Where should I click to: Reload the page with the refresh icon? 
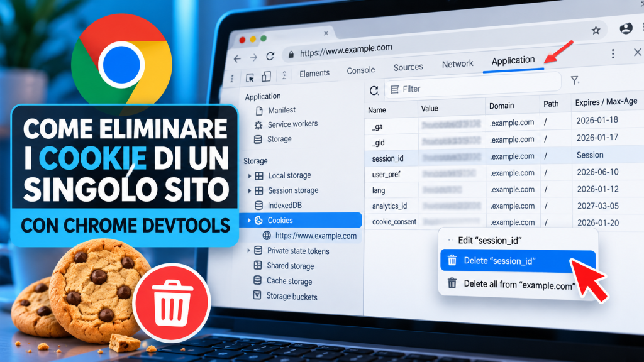click(270, 56)
